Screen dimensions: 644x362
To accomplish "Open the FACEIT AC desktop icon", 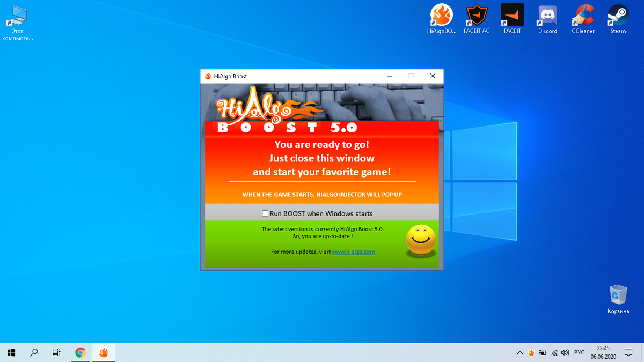I will tap(477, 19).
